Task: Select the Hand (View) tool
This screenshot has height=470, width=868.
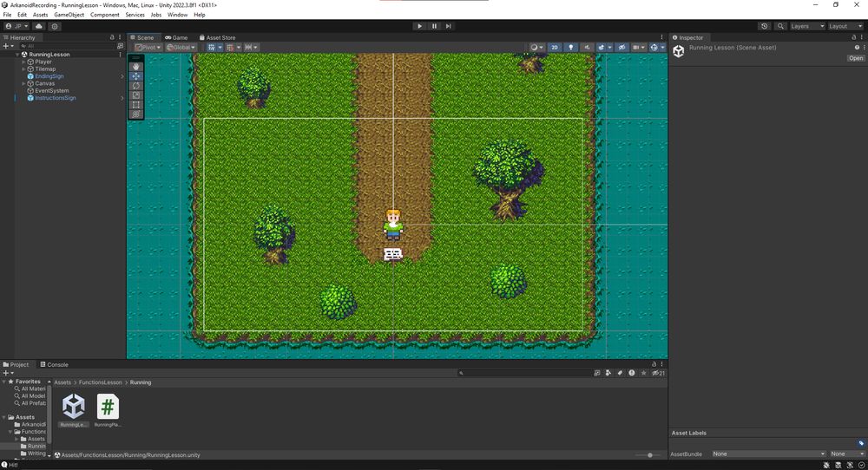Action: [135, 67]
